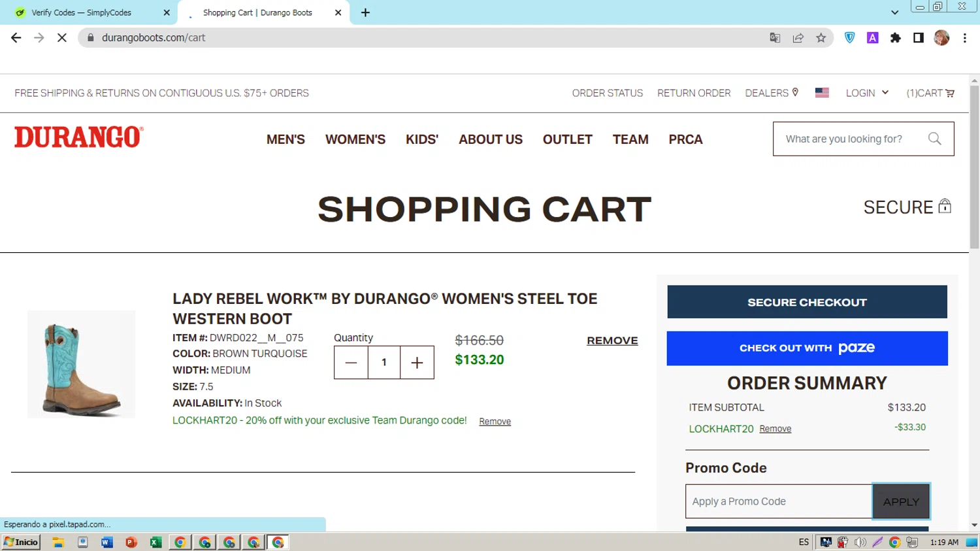Open the TEAM menu

(x=630, y=139)
